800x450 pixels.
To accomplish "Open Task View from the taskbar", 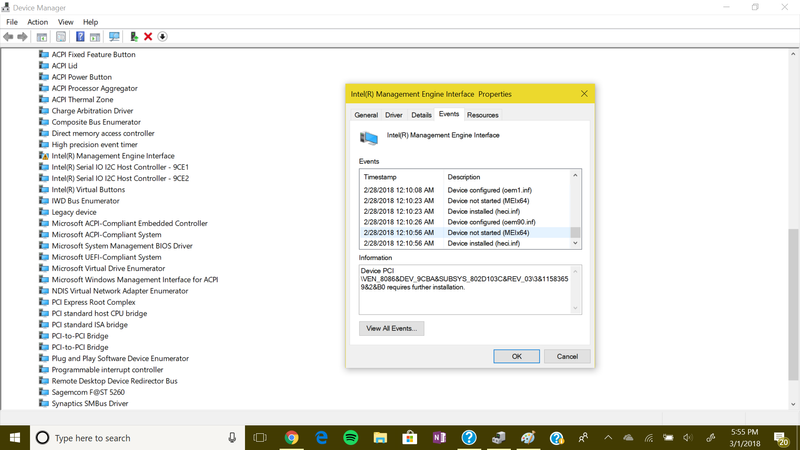I will 260,438.
